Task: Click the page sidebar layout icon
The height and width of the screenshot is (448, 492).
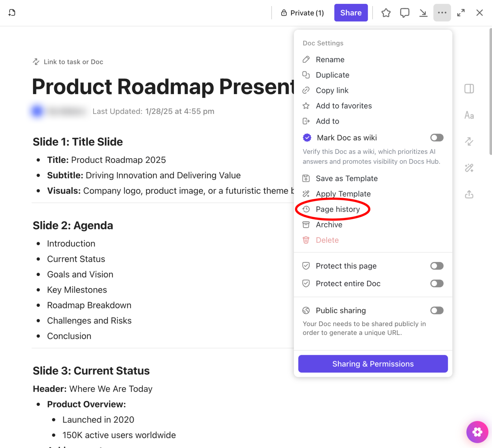Action: pyautogui.click(x=469, y=89)
